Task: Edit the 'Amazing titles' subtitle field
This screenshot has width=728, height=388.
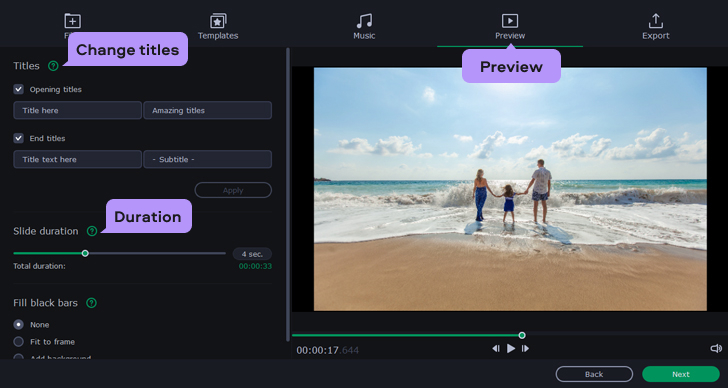Action: click(x=208, y=110)
